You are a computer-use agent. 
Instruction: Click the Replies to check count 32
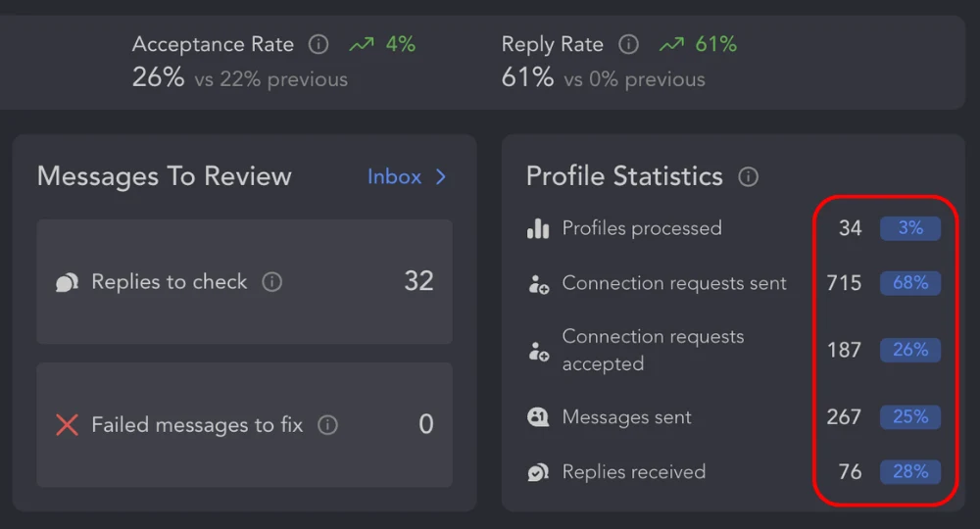point(418,281)
